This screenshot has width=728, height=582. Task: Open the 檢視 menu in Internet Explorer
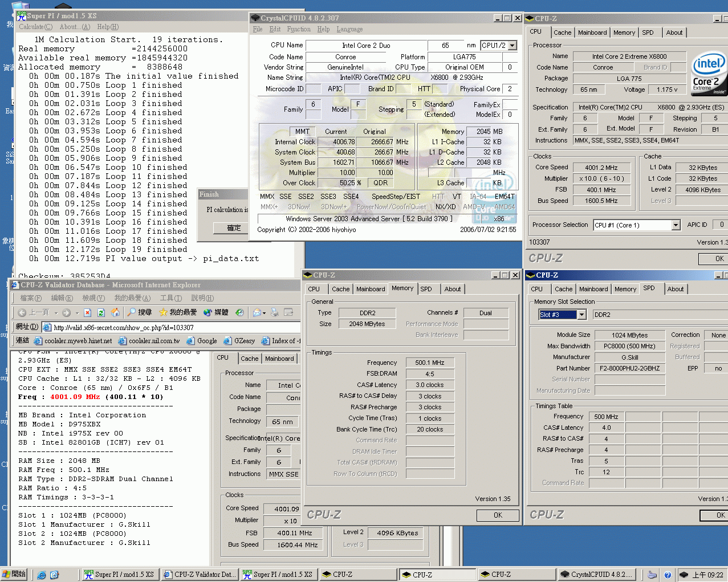coord(93,298)
